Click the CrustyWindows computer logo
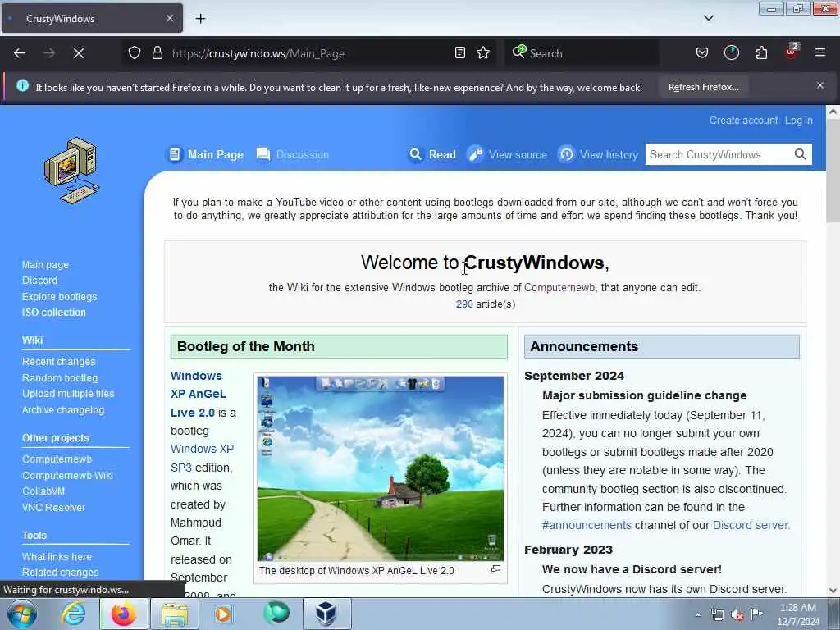Viewport: 840px width, 630px height. tap(72, 171)
